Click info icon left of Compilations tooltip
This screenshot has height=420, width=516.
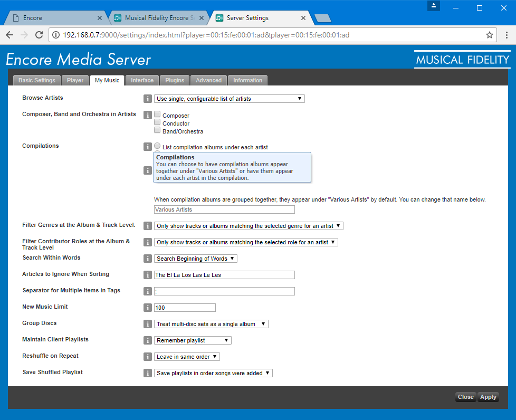147,170
